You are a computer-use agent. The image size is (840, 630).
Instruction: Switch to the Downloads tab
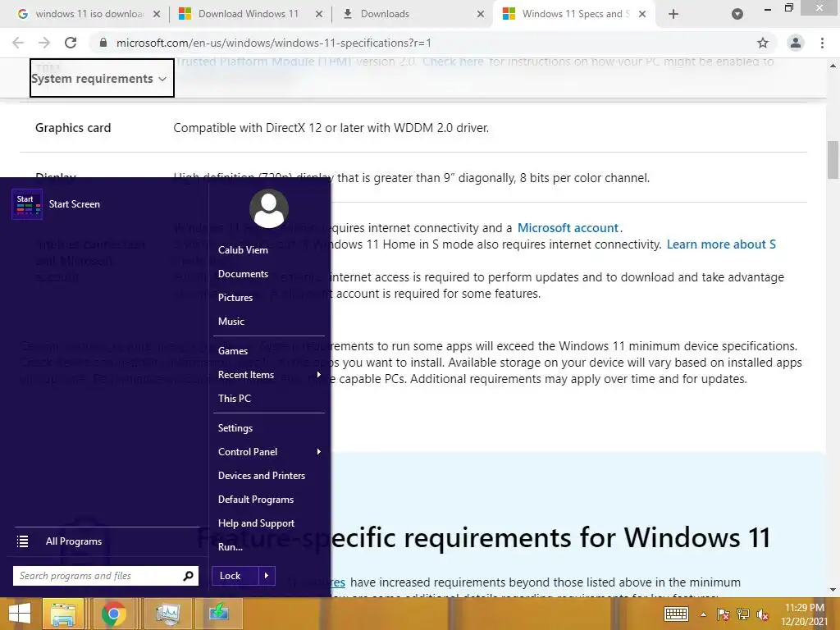(410, 14)
